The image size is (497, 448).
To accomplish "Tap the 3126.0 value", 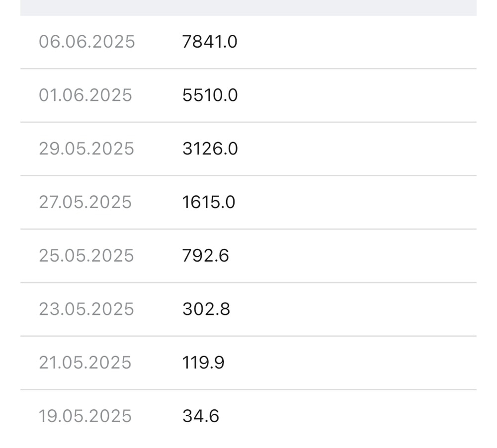I will (210, 149).
